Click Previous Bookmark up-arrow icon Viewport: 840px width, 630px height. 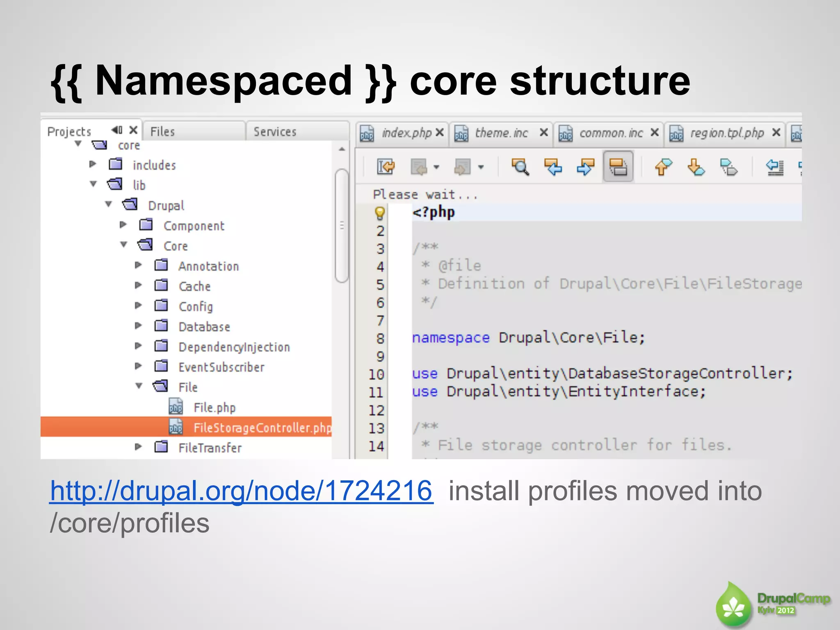[x=663, y=167]
